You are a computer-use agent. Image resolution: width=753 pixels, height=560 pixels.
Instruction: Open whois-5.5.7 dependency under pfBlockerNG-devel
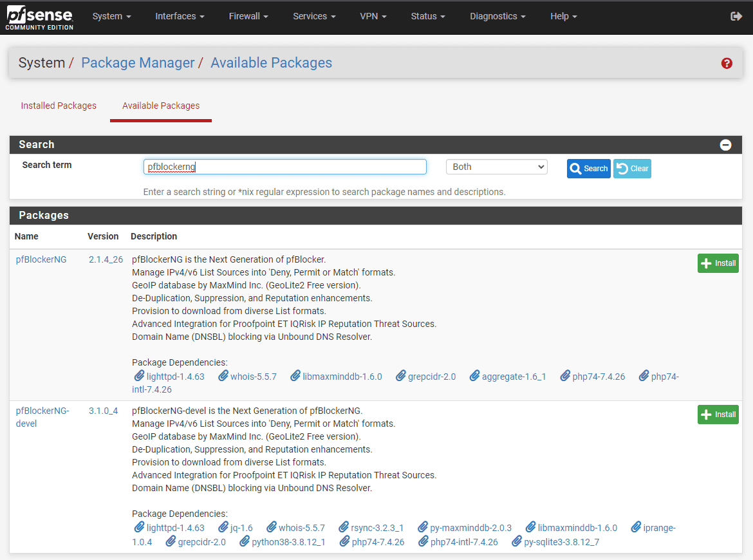click(296, 528)
